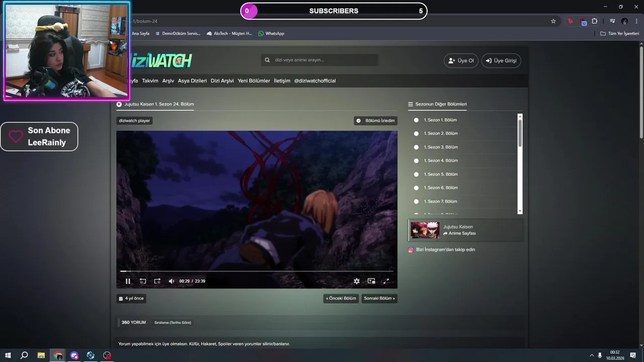644x362 pixels.
Task: Click the episode list scroll-down arrow
Action: 520,212
